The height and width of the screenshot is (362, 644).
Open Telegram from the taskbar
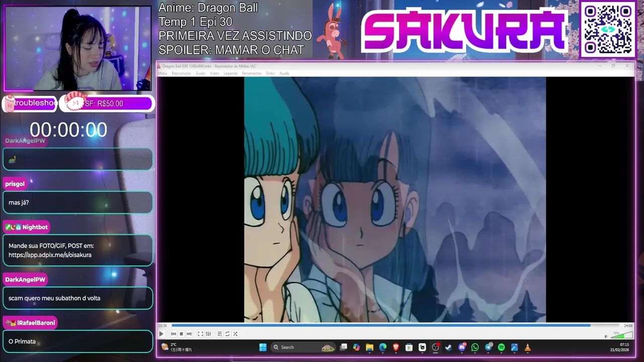489,347
